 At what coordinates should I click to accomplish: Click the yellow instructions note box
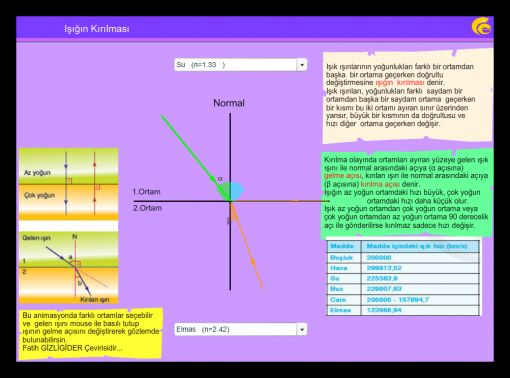click(x=90, y=333)
